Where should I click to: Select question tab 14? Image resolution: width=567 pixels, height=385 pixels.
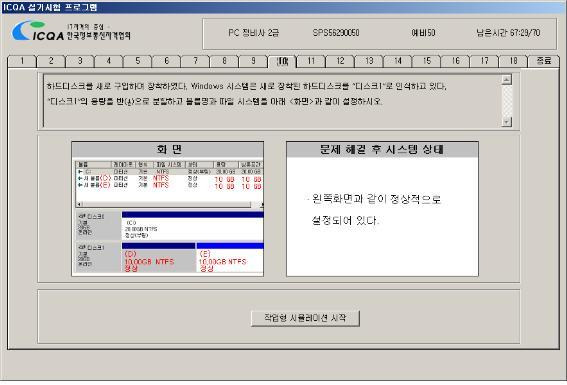click(x=398, y=61)
